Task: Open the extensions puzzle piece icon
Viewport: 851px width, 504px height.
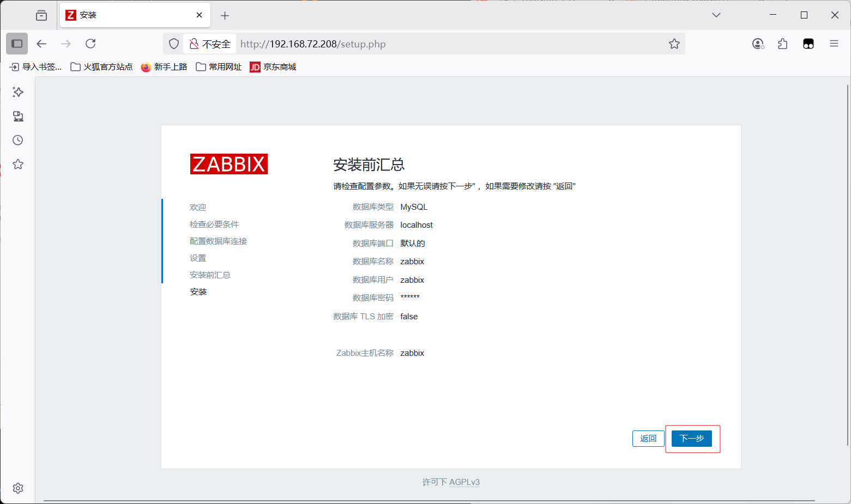Action: click(783, 44)
